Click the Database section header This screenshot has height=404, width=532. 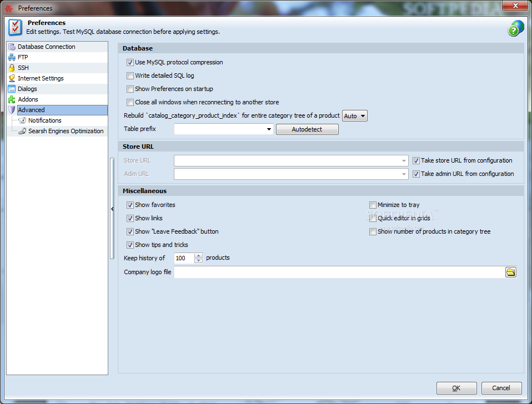(x=320, y=48)
